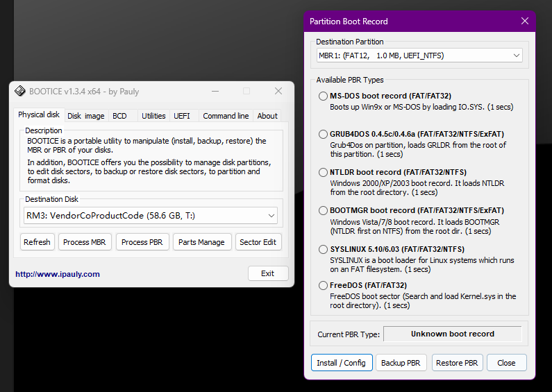Close the Partition Boot Record dialog with X

tap(524, 21)
